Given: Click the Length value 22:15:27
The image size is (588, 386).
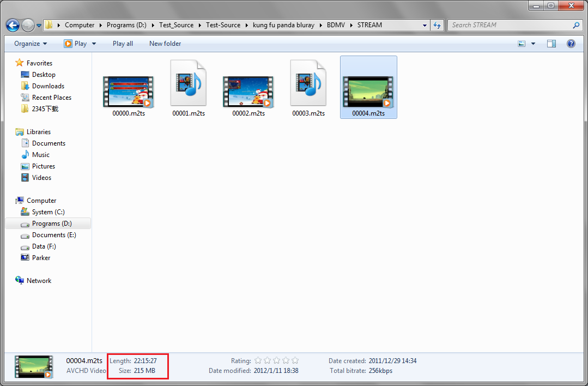Looking at the screenshot, I should [145, 361].
